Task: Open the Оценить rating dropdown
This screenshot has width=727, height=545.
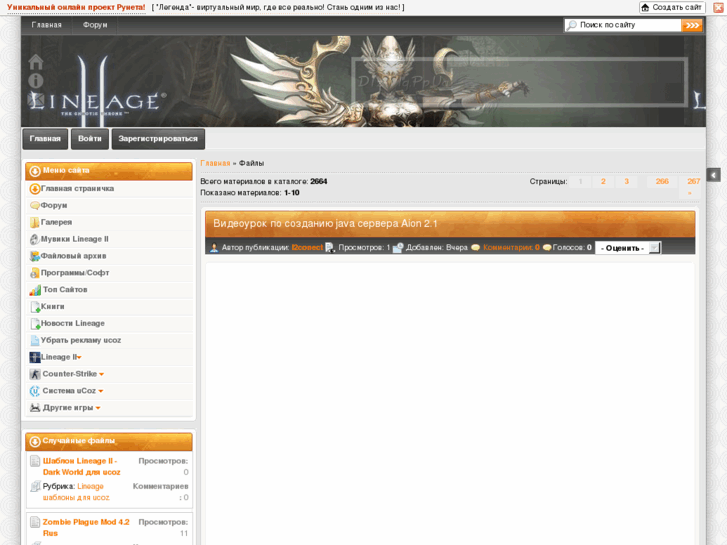Action: pos(628,248)
